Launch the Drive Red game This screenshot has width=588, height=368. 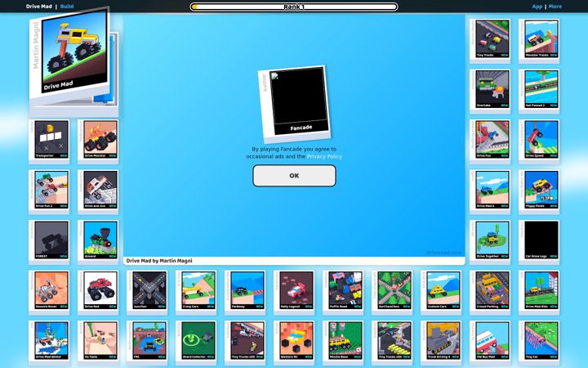pos(98,292)
